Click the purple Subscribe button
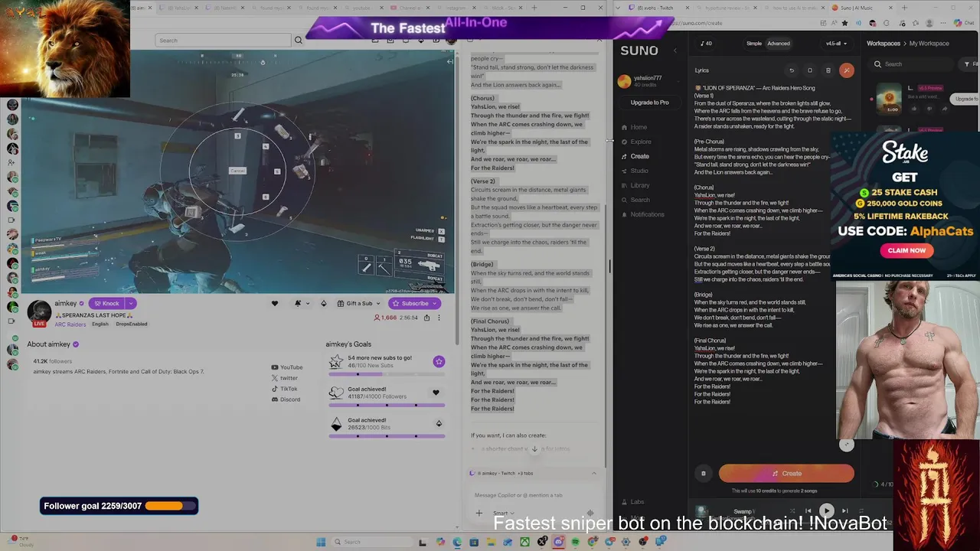This screenshot has height=551, width=980. pos(414,304)
